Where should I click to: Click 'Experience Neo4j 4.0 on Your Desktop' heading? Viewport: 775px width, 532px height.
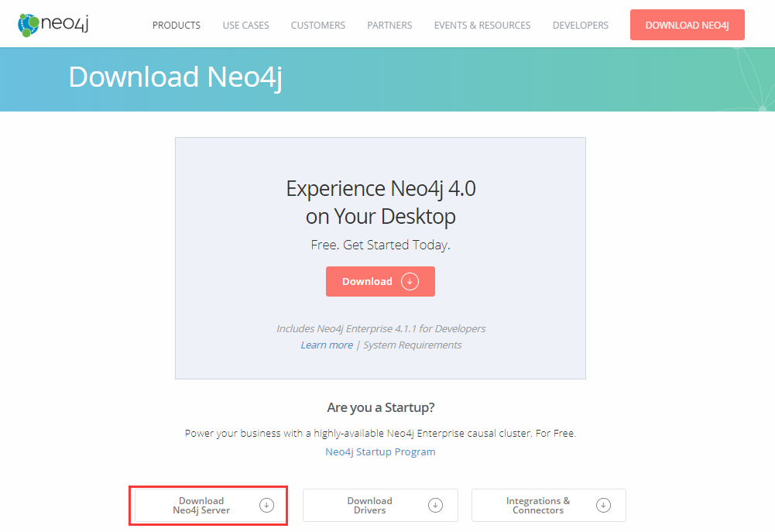coord(381,202)
